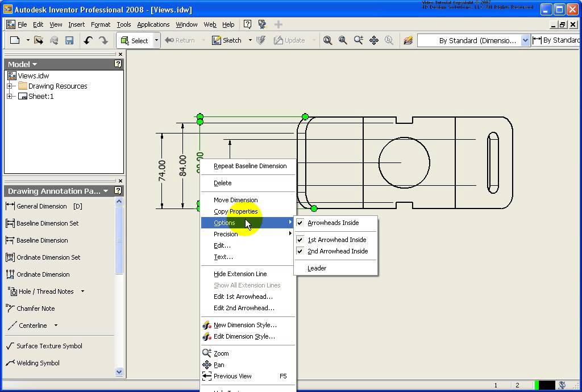The width and height of the screenshot is (582, 392).
Task: Click the Open file icon
Action: click(39, 40)
